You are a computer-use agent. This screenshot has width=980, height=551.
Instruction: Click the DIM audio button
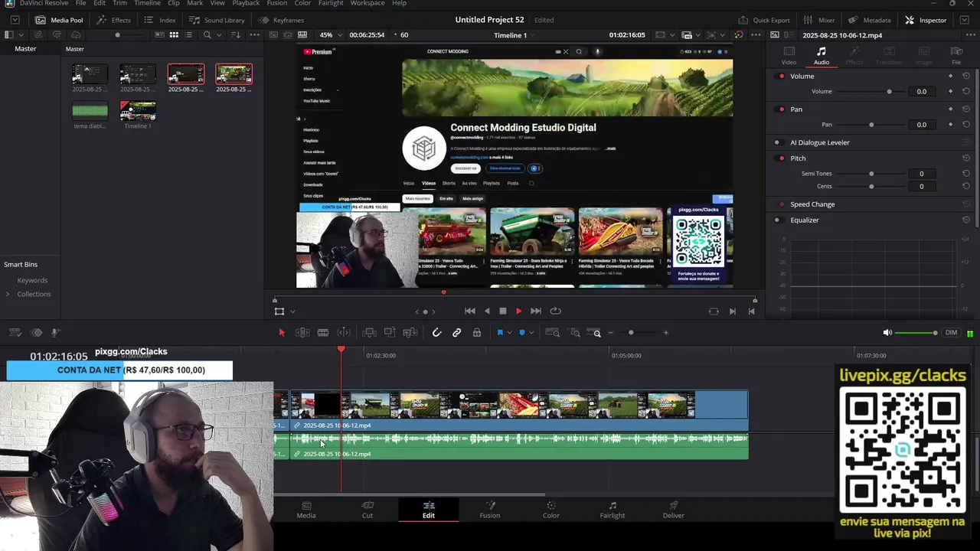[952, 333]
